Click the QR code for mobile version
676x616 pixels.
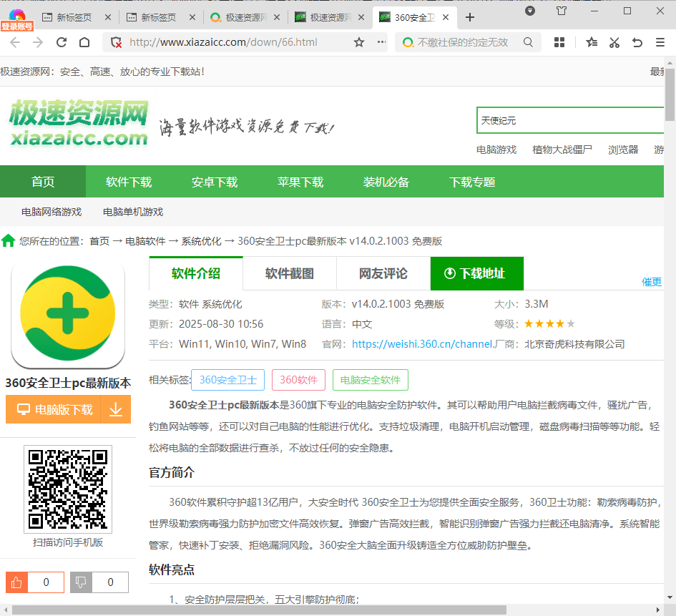click(x=68, y=489)
